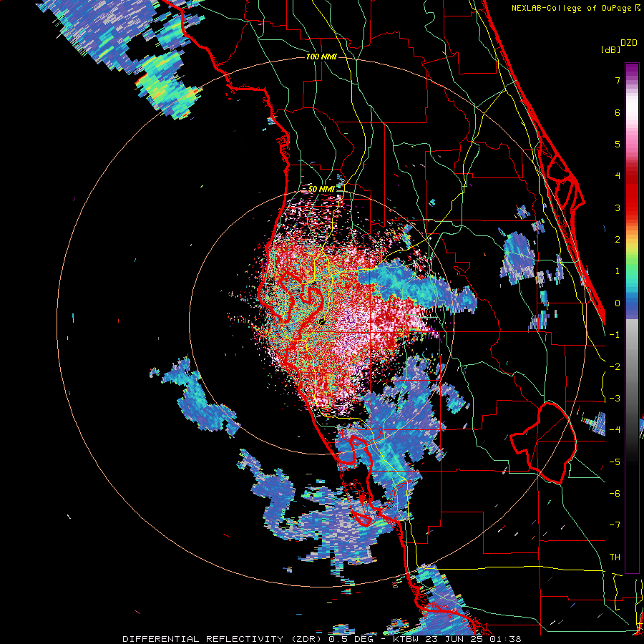This screenshot has width=644, height=644.
Task: Click the 4 tick label on legend
Action: 618,176
